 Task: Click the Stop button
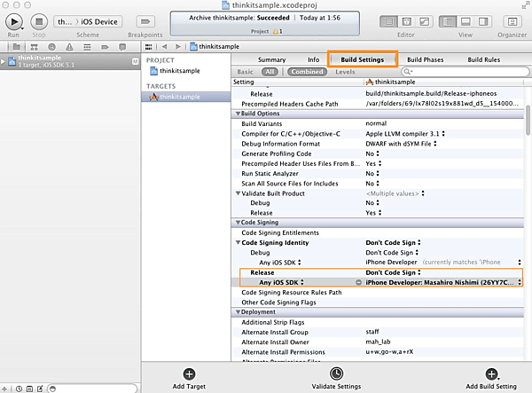pos(38,20)
